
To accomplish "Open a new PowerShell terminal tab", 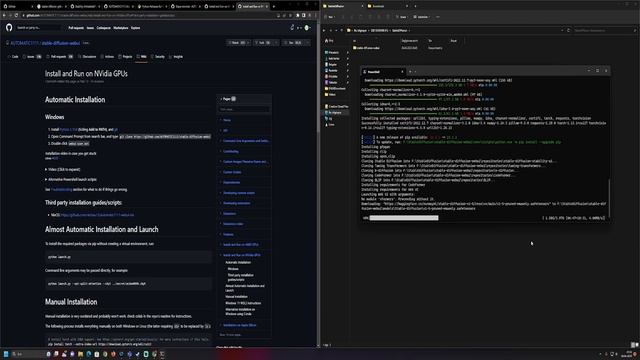I will (410, 72).
